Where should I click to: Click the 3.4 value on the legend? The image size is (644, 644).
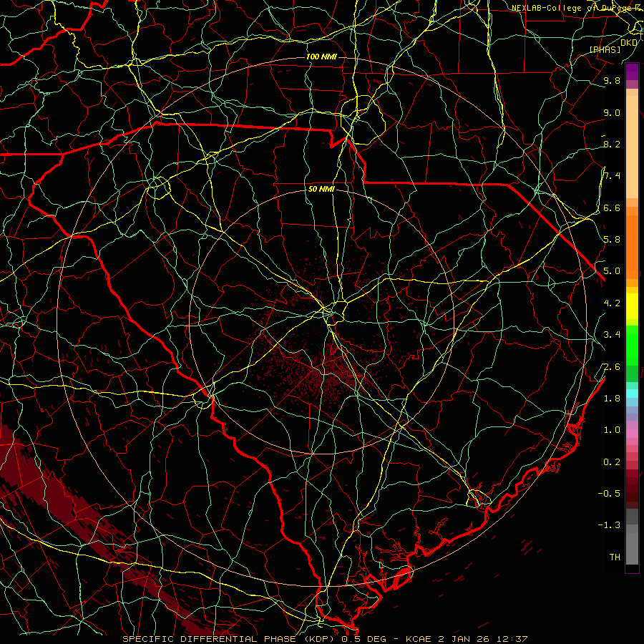pyautogui.click(x=612, y=335)
